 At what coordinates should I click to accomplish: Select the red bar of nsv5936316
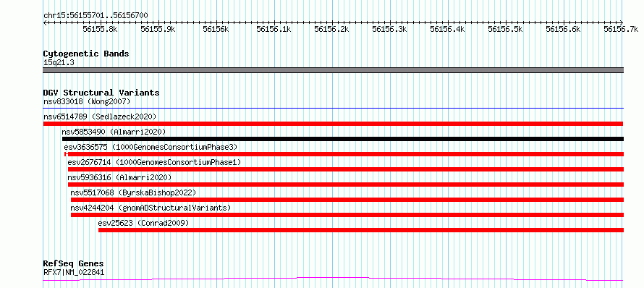[x=346, y=185]
